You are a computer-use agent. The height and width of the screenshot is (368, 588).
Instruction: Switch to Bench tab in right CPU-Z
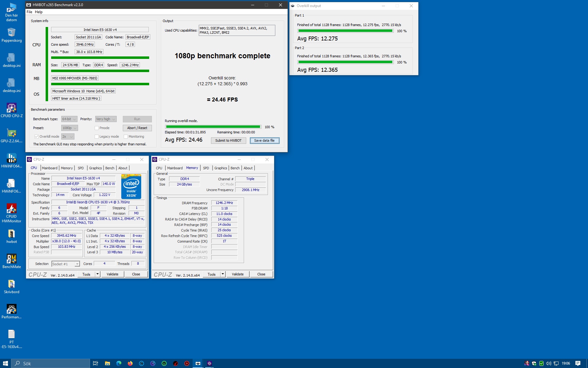click(x=235, y=168)
